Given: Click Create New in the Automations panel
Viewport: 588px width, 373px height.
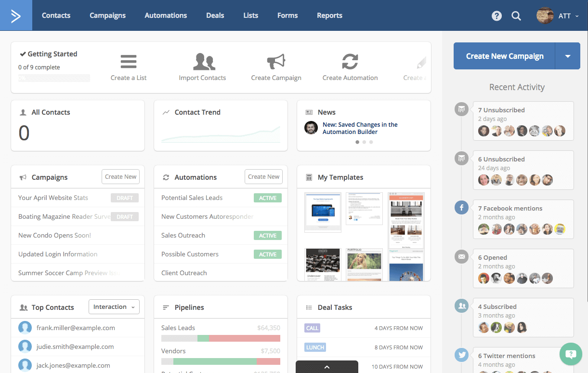Looking at the screenshot, I should point(263,176).
